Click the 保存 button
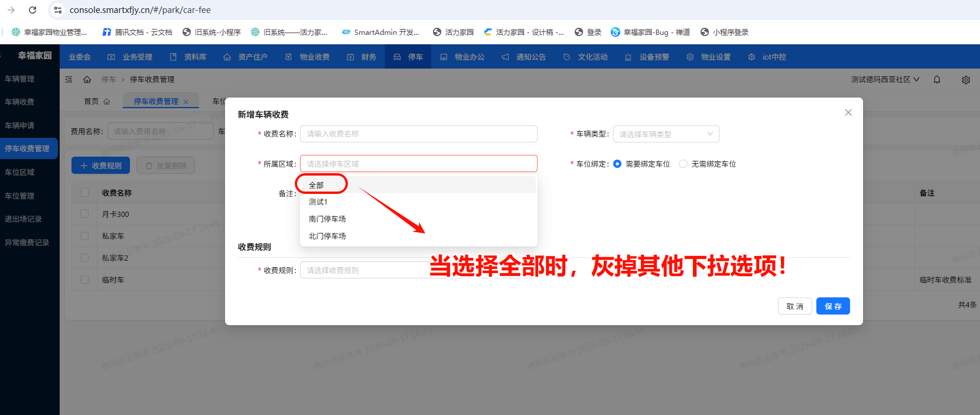Image resolution: width=980 pixels, height=415 pixels. pos(833,306)
